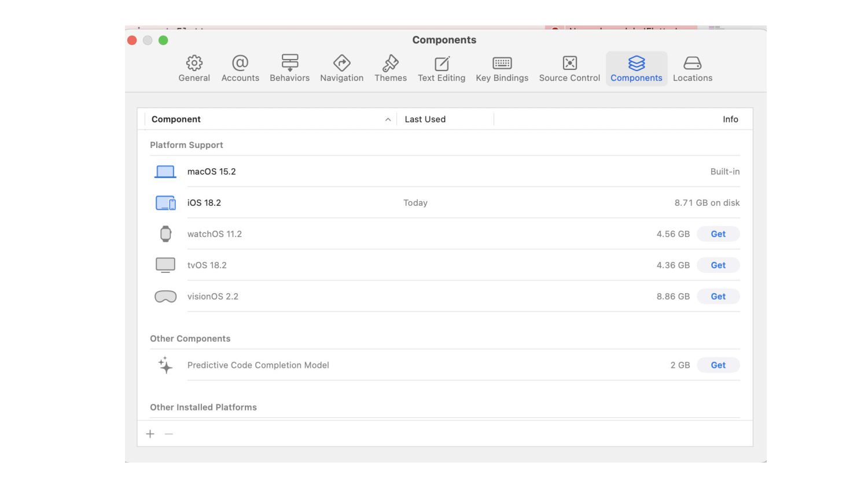The width and height of the screenshot is (868, 488).
Task: Click the Component column header label
Action: point(176,119)
